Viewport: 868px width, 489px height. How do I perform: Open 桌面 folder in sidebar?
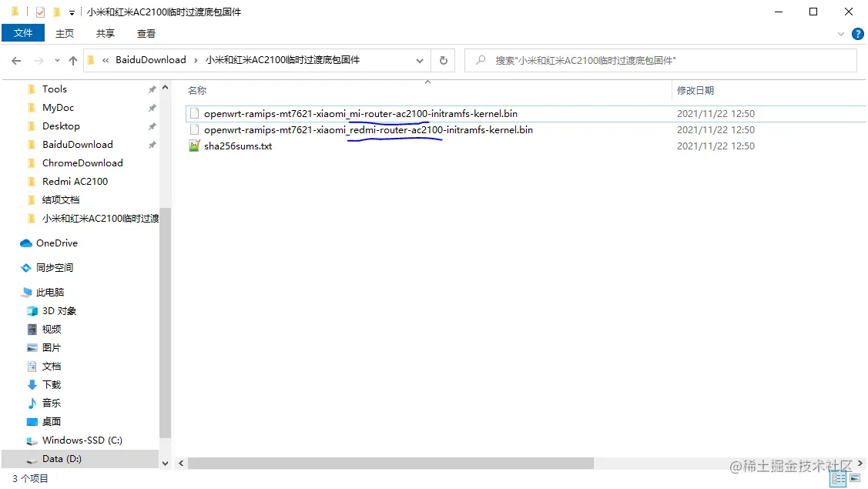tap(52, 421)
